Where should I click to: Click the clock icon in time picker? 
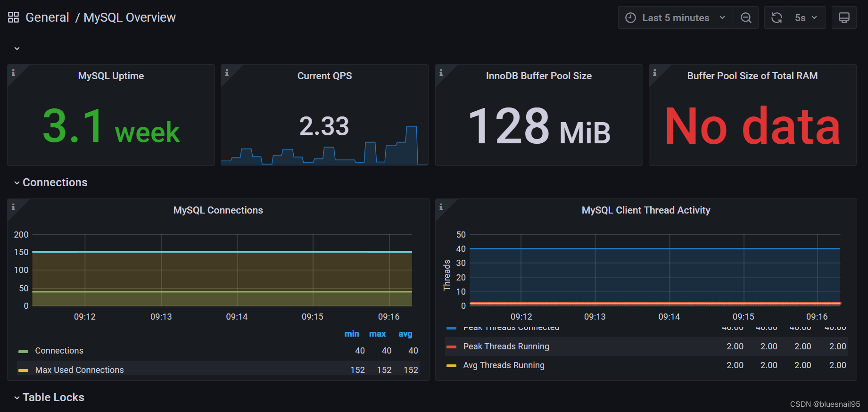[x=630, y=17]
